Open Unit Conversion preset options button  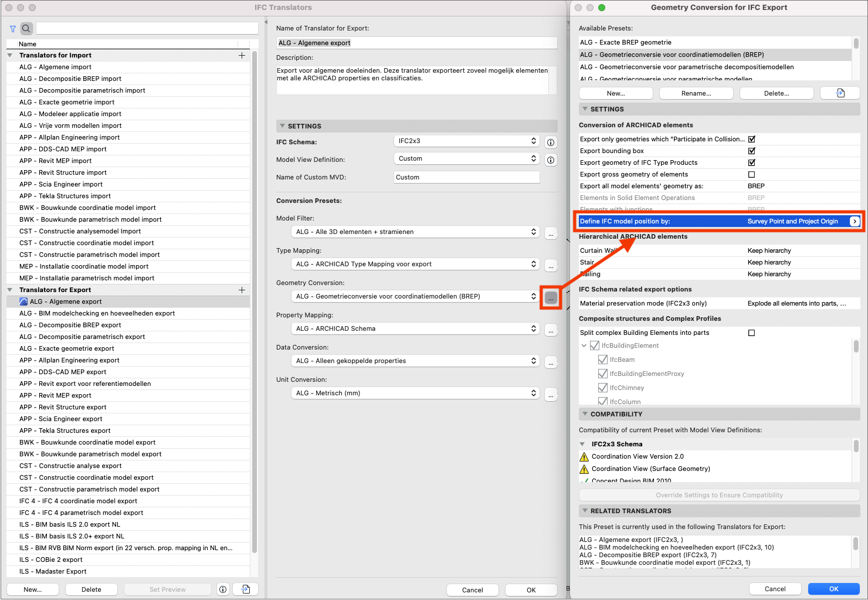551,395
